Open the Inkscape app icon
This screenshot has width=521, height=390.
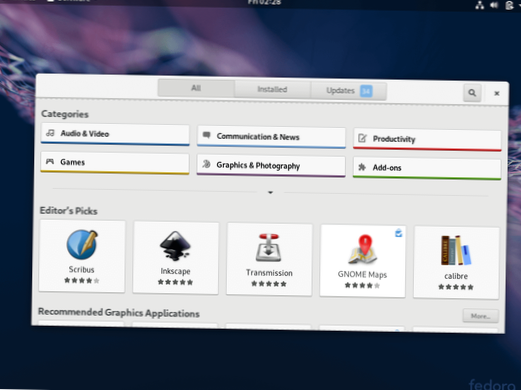click(x=175, y=246)
